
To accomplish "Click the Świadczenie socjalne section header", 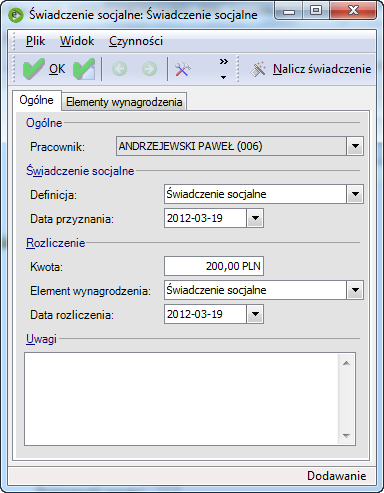I will coord(80,171).
